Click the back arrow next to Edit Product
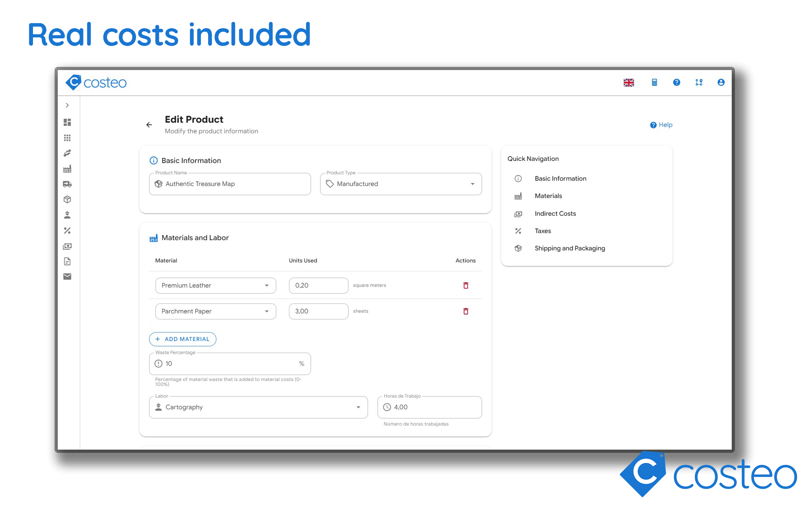The width and height of the screenshot is (812, 507). pyautogui.click(x=149, y=125)
